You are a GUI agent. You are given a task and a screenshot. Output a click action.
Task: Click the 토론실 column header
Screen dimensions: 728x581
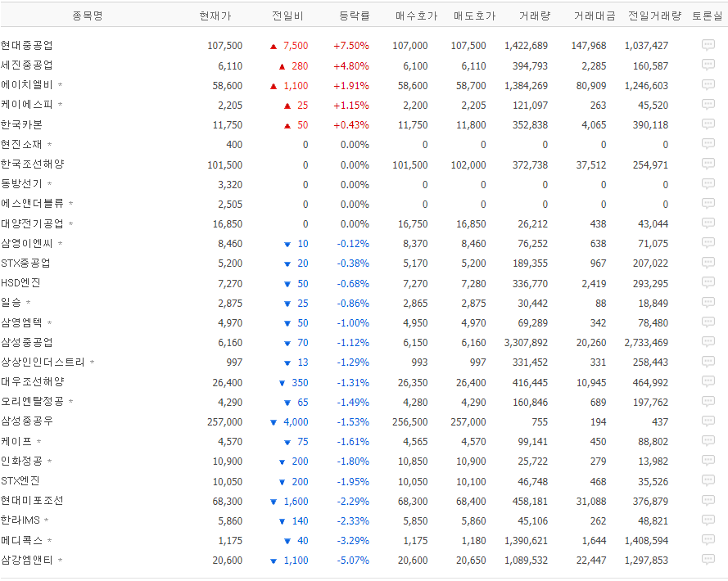pyautogui.click(x=707, y=16)
